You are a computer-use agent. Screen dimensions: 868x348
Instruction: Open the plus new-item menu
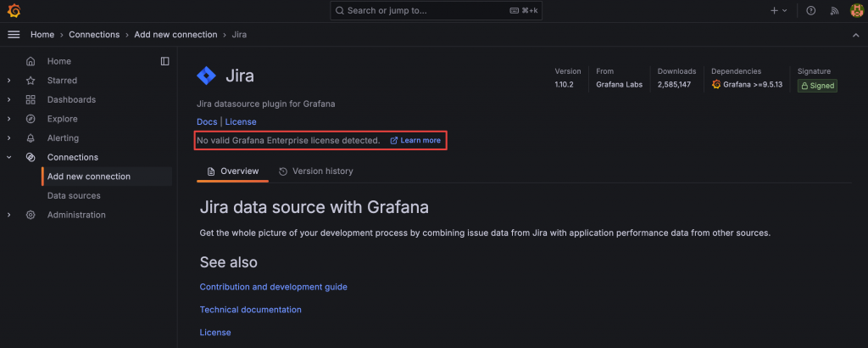(x=778, y=10)
